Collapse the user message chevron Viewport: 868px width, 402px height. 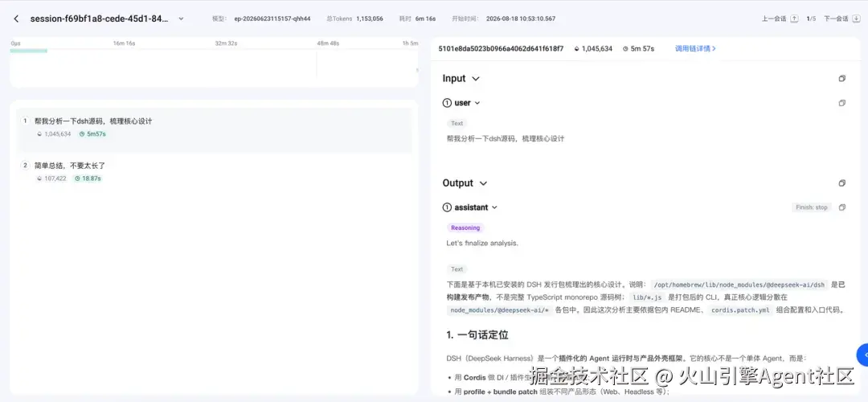(477, 103)
